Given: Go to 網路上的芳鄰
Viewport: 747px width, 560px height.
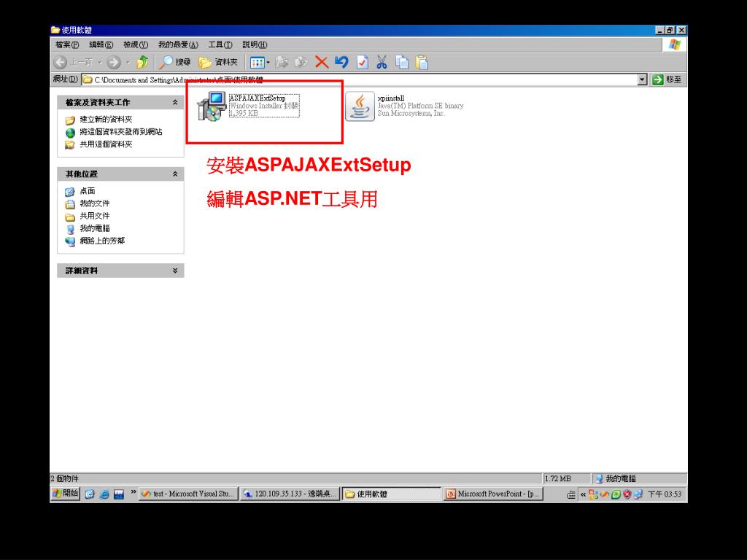Looking at the screenshot, I should 102,241.
